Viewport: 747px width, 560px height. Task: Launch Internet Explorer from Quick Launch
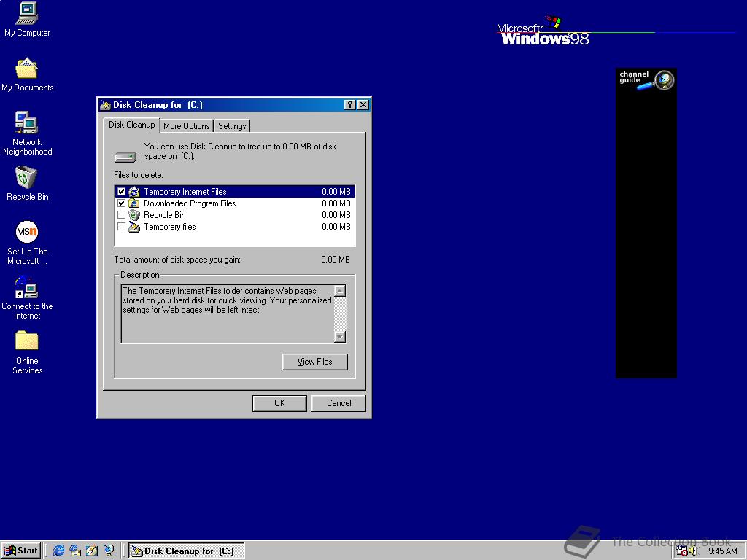[58, 551]
